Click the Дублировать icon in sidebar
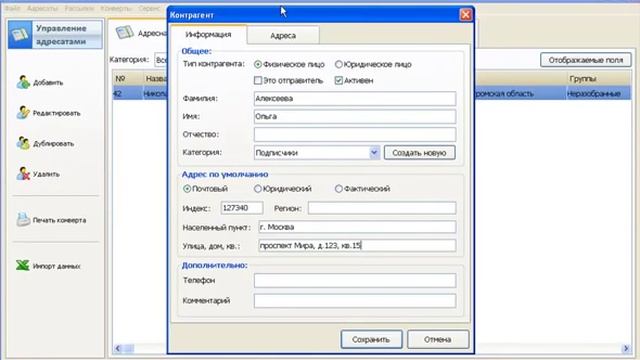 coord(23,143)
